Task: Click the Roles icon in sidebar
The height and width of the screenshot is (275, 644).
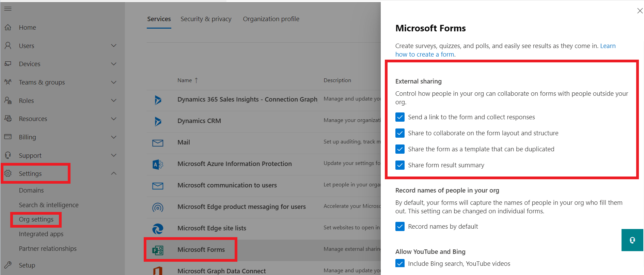Action: [8, 101]
